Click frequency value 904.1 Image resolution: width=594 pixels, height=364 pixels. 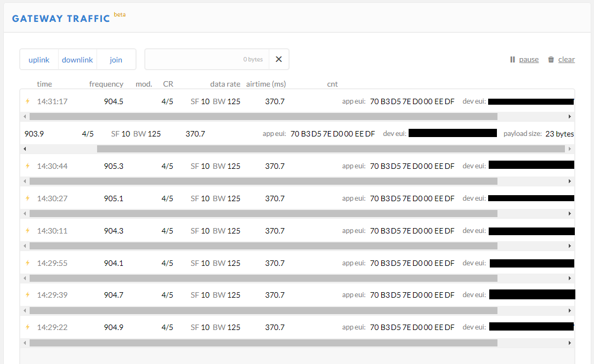point(114,263)
